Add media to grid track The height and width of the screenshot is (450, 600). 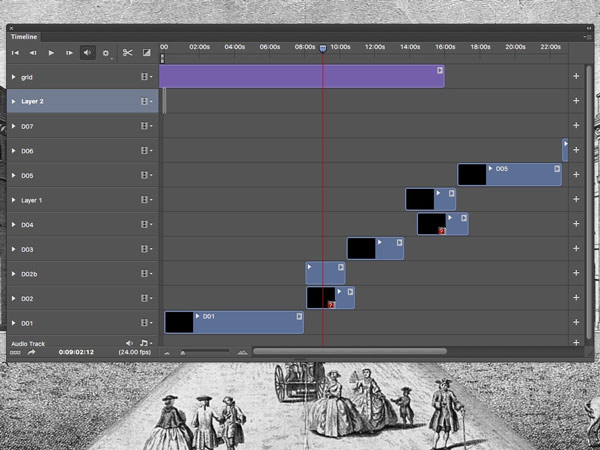point(576,76)
